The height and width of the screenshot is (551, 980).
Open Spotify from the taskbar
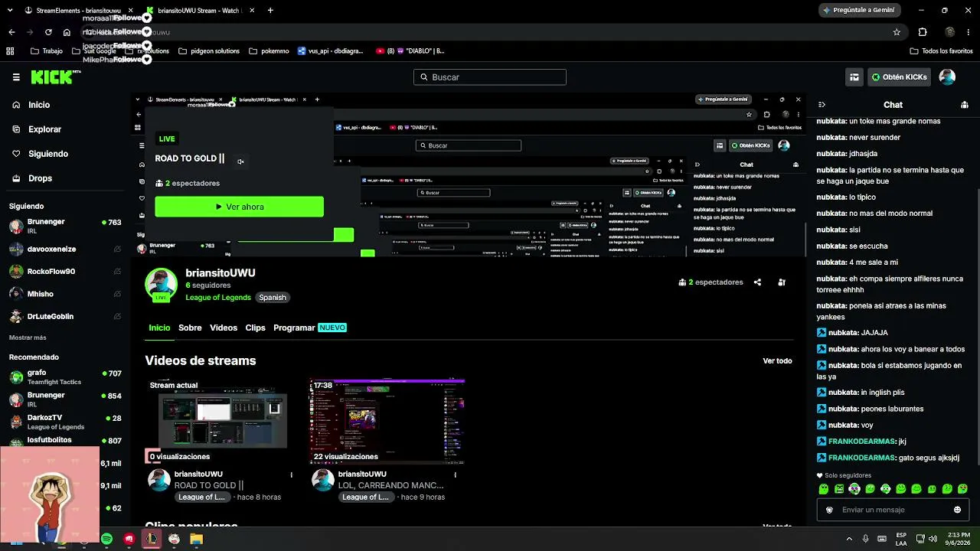[x=106, y=540]
